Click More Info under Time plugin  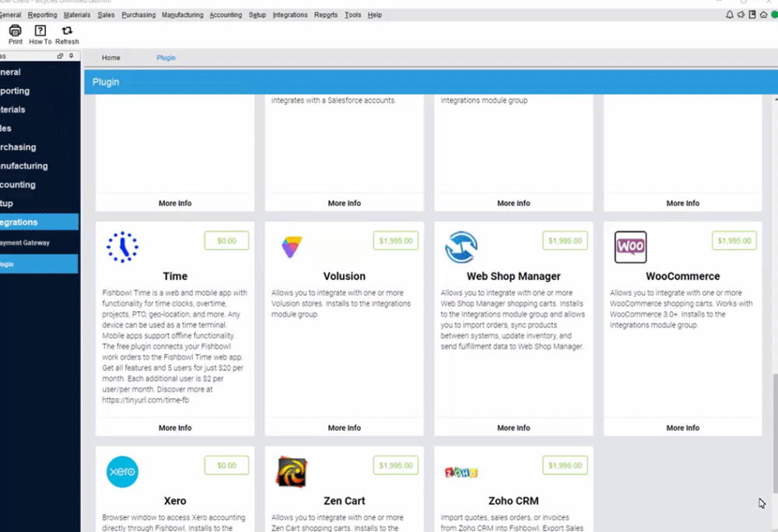pyautogui.click(x=175, y=428)
